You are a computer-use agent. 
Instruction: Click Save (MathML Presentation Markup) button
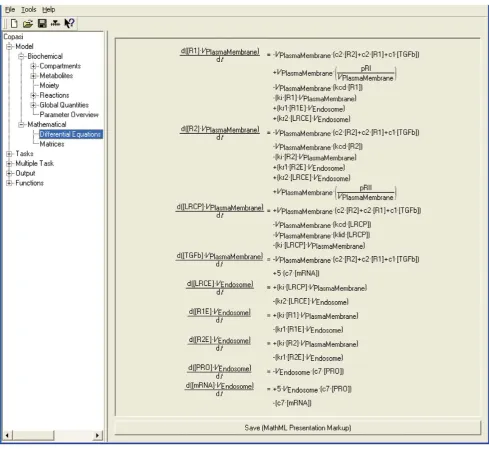click(298, 428)
